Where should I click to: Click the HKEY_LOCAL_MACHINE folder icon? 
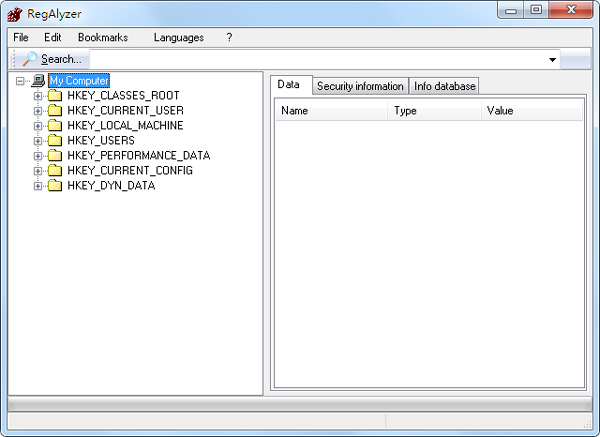point(55,125)
